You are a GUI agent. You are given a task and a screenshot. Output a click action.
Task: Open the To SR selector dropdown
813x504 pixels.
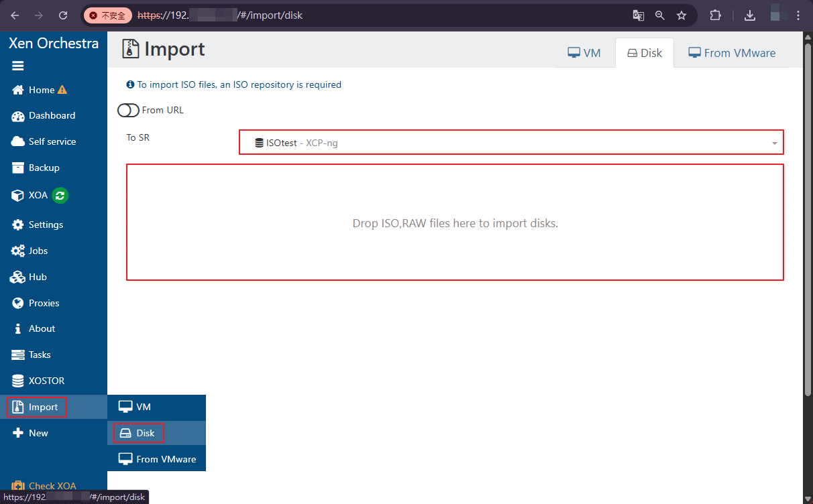point(511,143)
